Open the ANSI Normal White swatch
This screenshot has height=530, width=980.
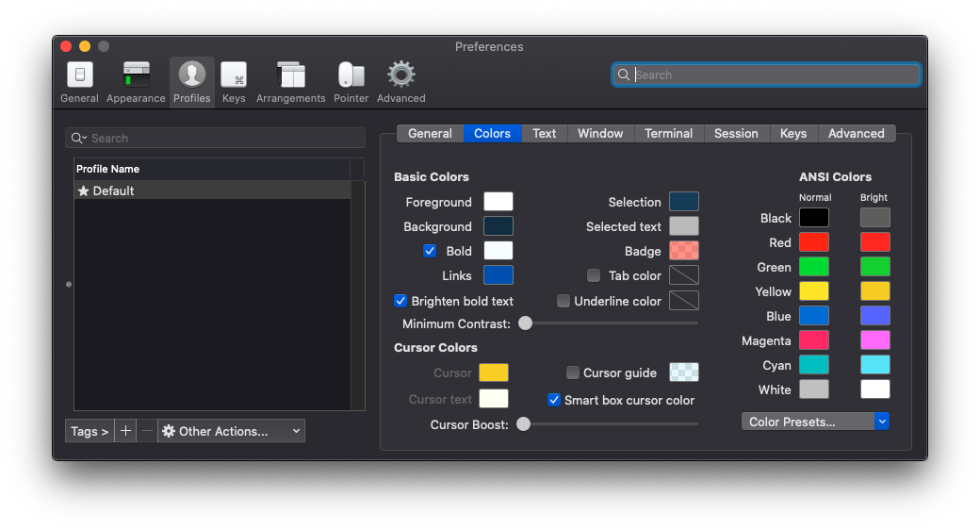814,389
